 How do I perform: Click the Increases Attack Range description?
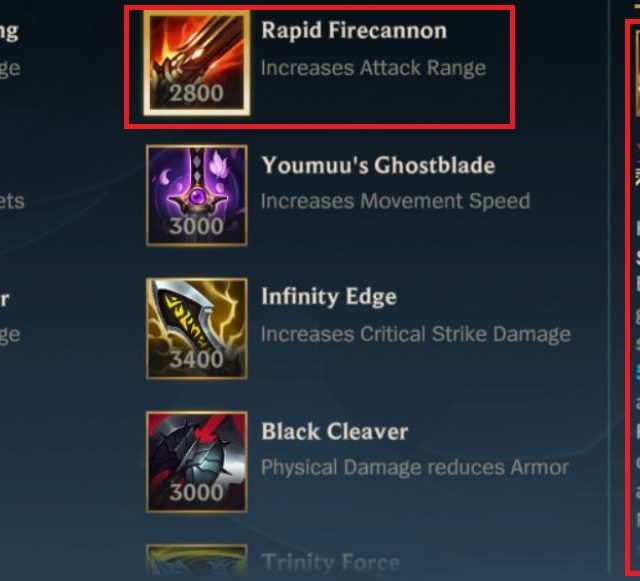[373, 68]
